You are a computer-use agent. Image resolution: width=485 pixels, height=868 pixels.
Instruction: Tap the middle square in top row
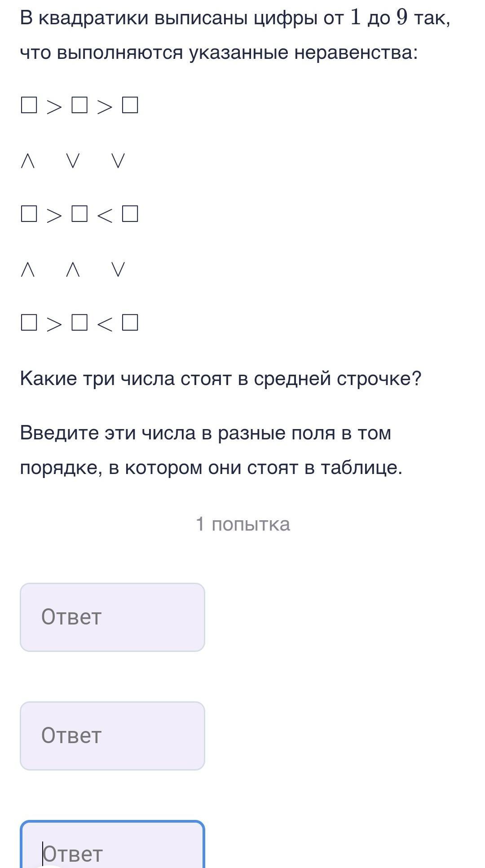(x=79, y=106)
